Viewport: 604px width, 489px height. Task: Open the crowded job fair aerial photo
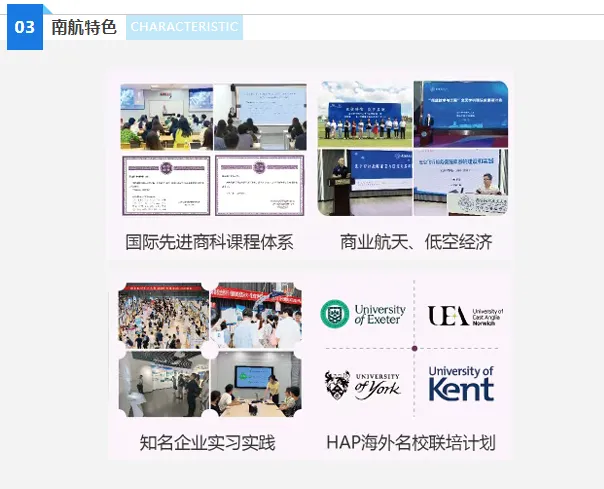[164, 316]
